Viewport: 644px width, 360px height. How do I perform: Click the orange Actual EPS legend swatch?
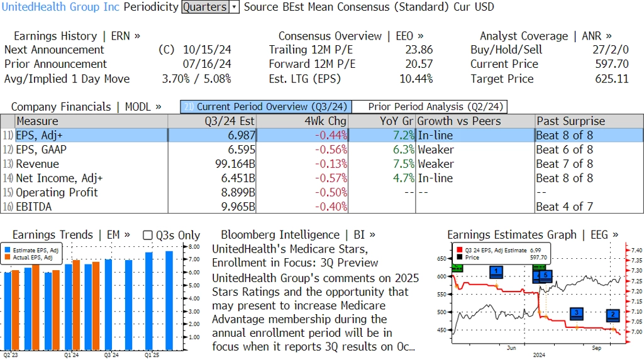coord(8,258)
